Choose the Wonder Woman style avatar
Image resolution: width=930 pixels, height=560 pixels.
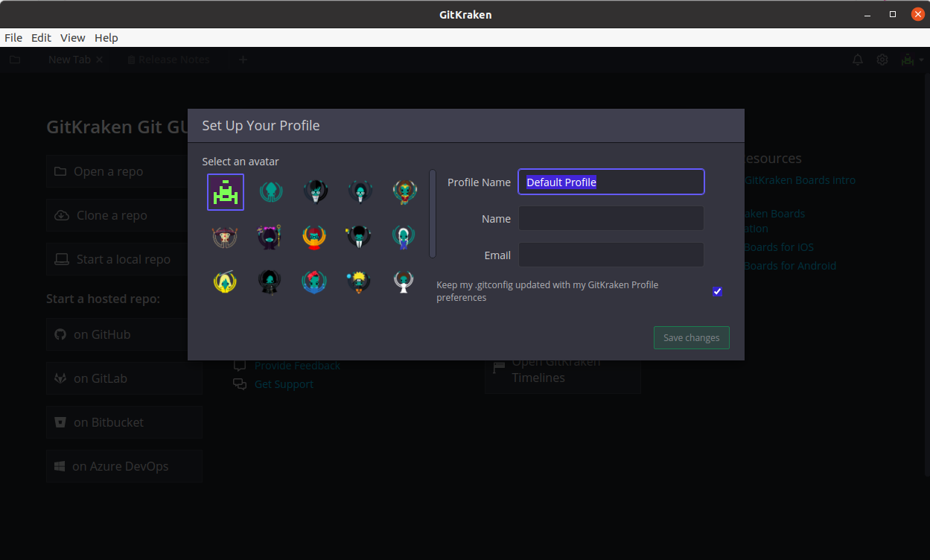(x=404, y=192)
